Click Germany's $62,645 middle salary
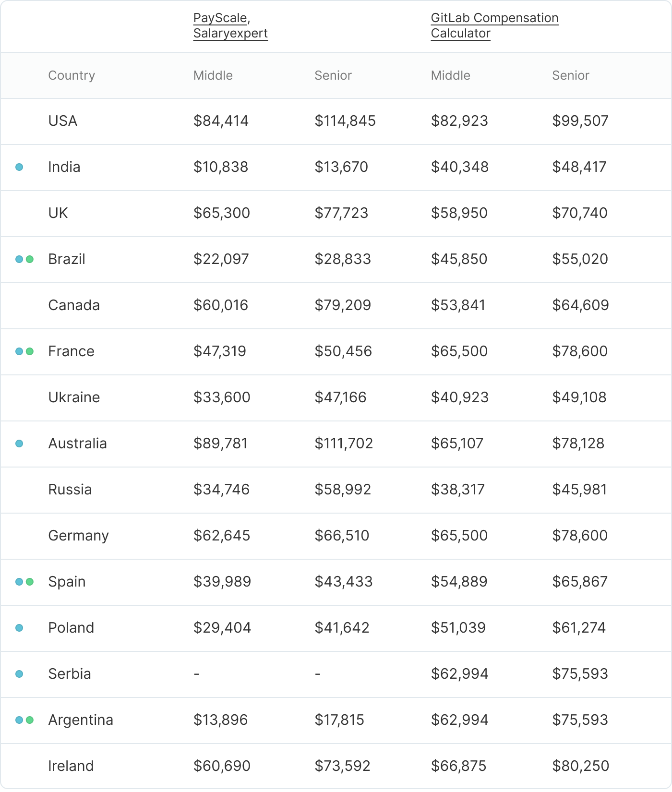 click(x=221, y=536)
